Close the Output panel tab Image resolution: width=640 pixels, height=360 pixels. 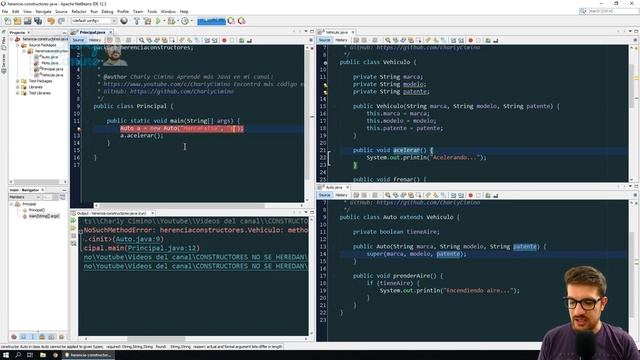[x=153, y=213]
